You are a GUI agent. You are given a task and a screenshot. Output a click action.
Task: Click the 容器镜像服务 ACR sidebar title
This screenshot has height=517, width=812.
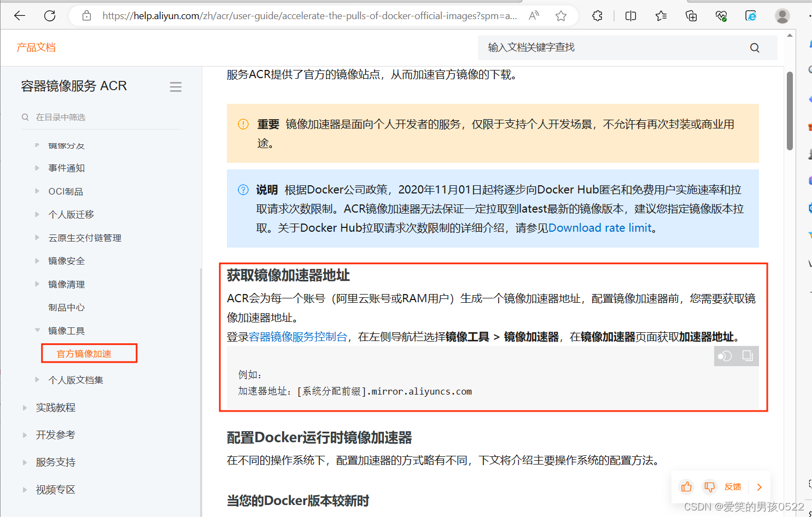click(x=74, y=86)
